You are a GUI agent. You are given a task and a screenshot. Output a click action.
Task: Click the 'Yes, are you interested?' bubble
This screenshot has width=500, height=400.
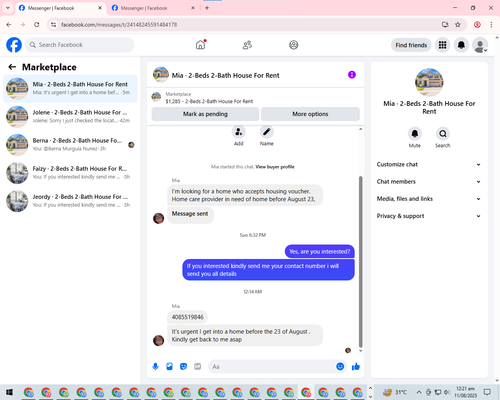pyautogui.click(x=320, y=252)
